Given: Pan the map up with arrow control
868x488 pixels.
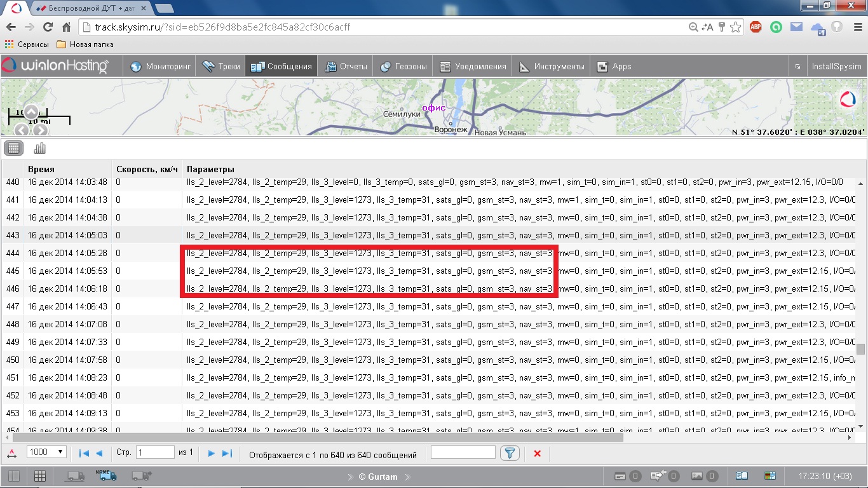Looking at the screenshot, I should [x=31, y=112].
